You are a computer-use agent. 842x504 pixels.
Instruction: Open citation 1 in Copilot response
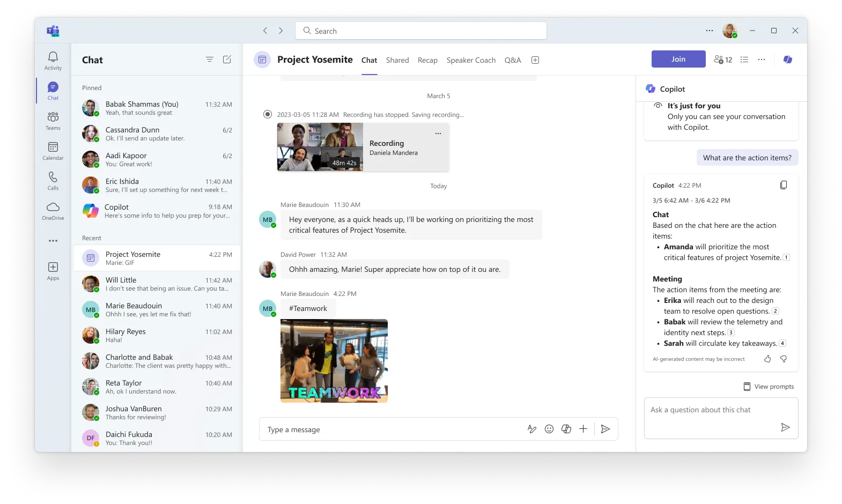pos(786,257)
